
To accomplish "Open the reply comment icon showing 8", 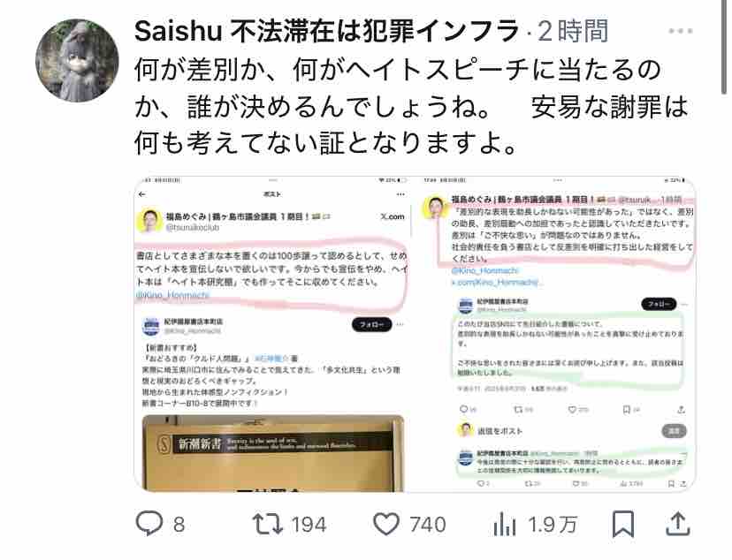I will [149, 524].
